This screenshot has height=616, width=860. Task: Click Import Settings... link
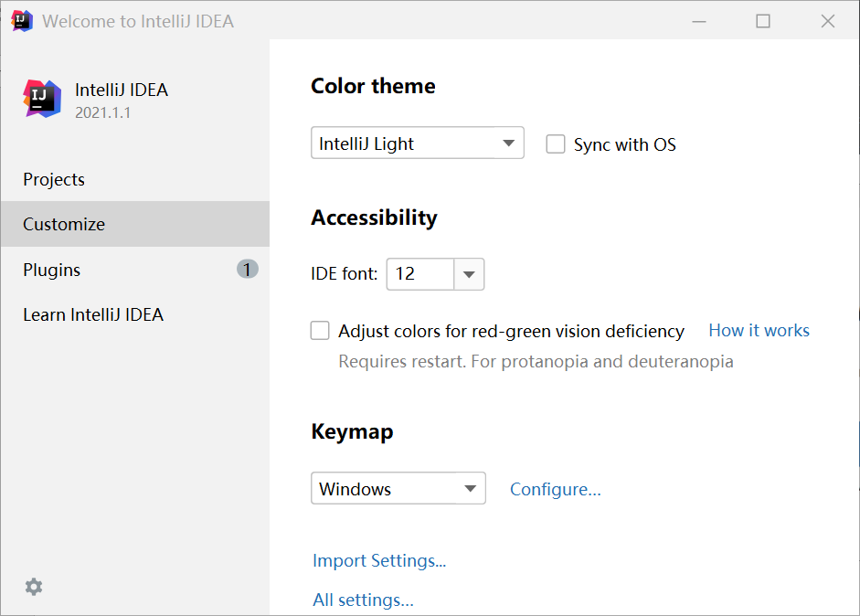click(379, 560)
